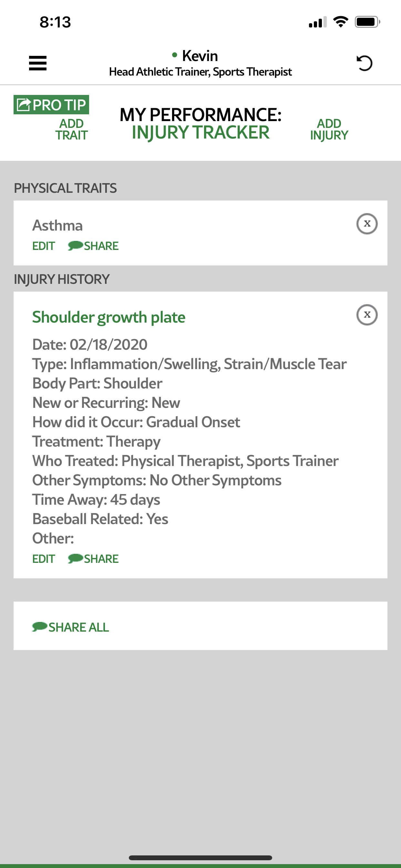
Task: Tap the green online status dot
Action: 175,55
